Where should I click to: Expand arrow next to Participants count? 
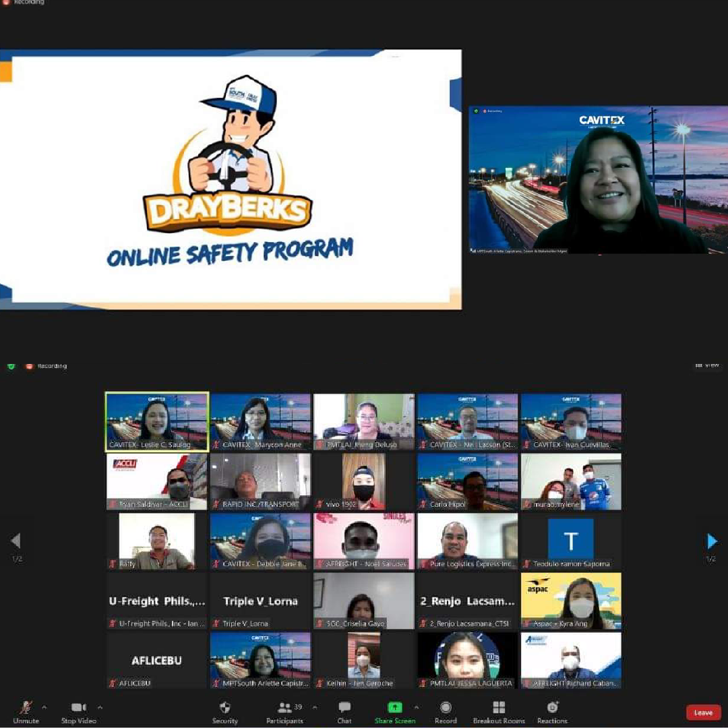tap(315, 708)
